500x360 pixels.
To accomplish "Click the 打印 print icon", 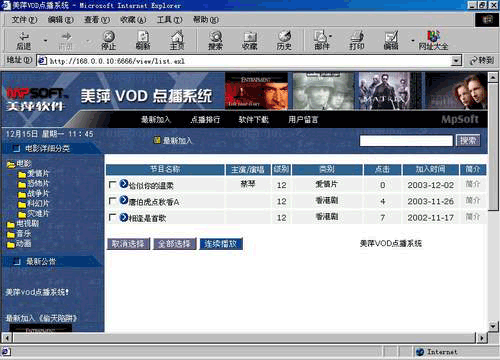I will 357,36.
